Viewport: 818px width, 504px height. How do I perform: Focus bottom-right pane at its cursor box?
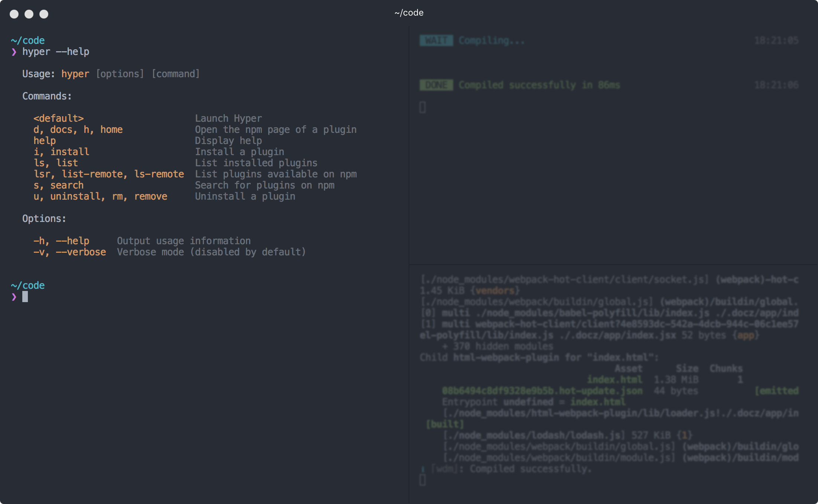pyautogui.click(x=422, y=480)
